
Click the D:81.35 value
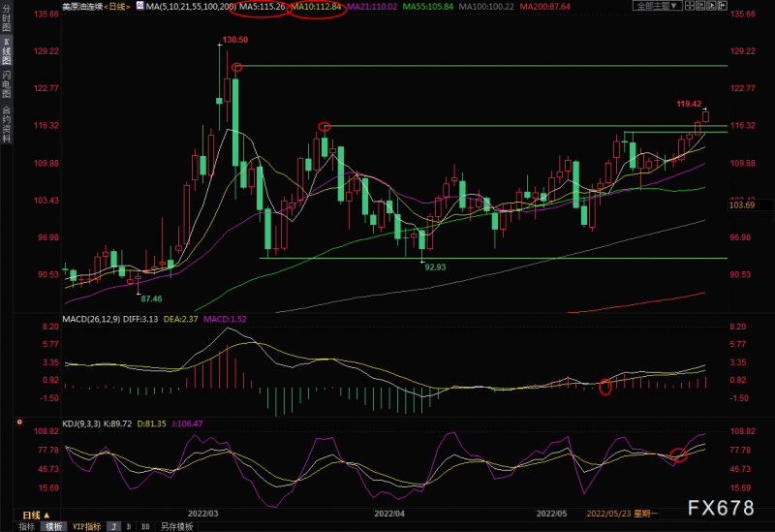pyautogui.click(x=151, y=423)
